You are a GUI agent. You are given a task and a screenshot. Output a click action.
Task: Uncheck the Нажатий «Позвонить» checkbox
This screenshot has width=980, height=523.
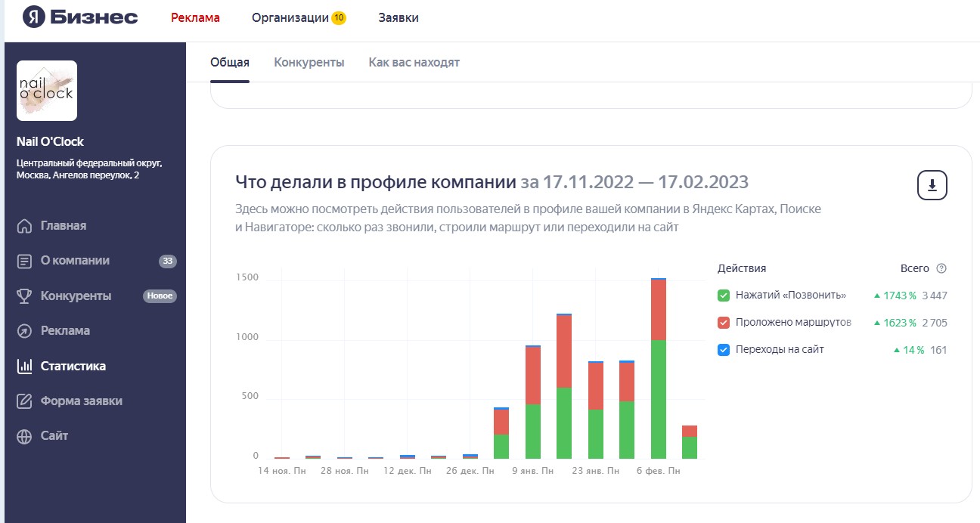click(x=724, y=296)
